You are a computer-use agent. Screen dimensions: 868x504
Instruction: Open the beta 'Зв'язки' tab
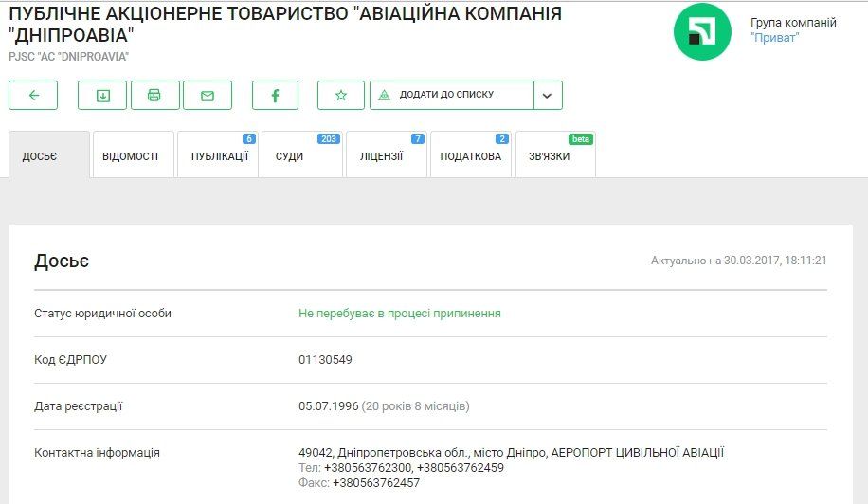tap(555, 155)
